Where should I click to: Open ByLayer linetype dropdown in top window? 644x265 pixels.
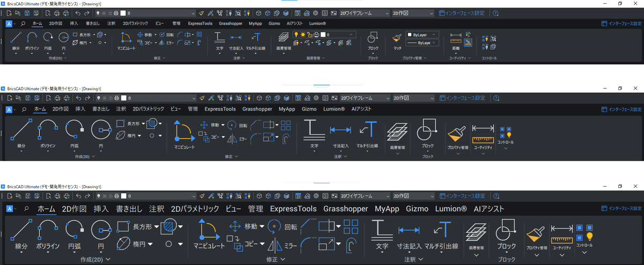(423, 42)
